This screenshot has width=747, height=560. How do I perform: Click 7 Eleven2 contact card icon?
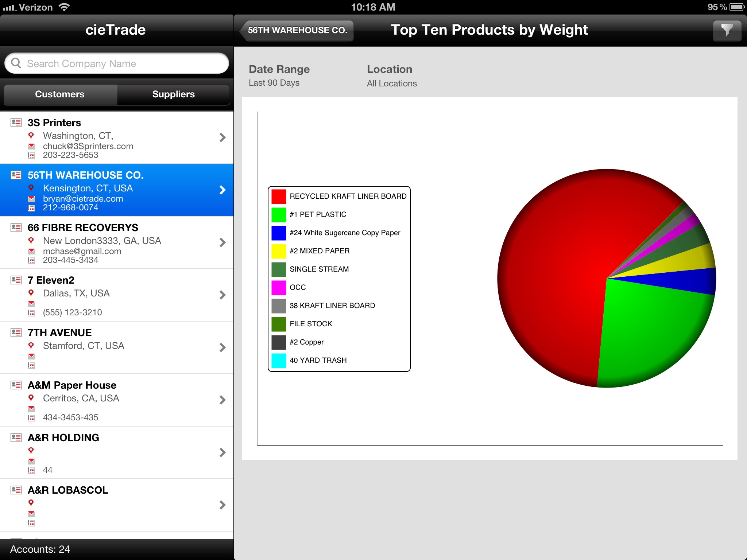coord(16,280)
